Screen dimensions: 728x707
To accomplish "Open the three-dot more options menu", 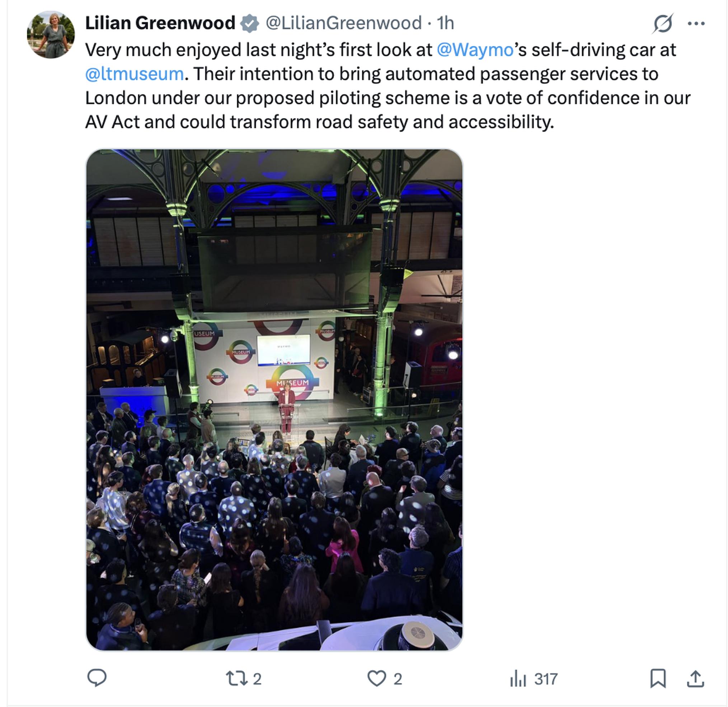I will (x=696, y=23).
